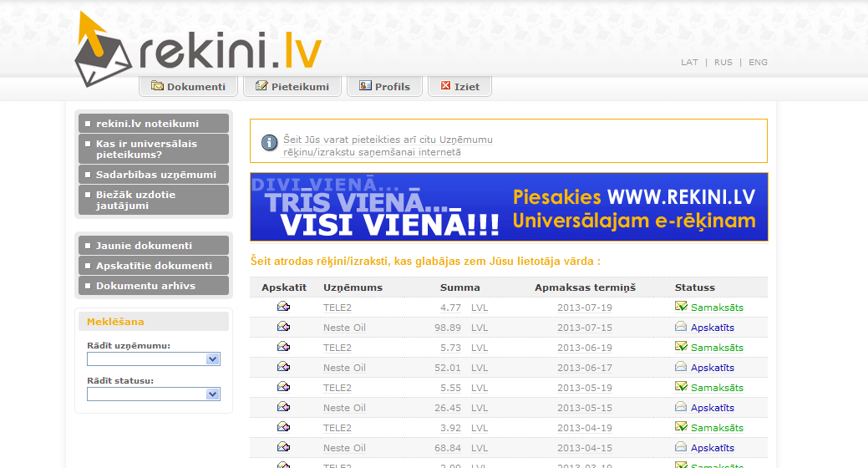View TELE2 invoice of 3.92 LVL

click(x=283, y=426)
